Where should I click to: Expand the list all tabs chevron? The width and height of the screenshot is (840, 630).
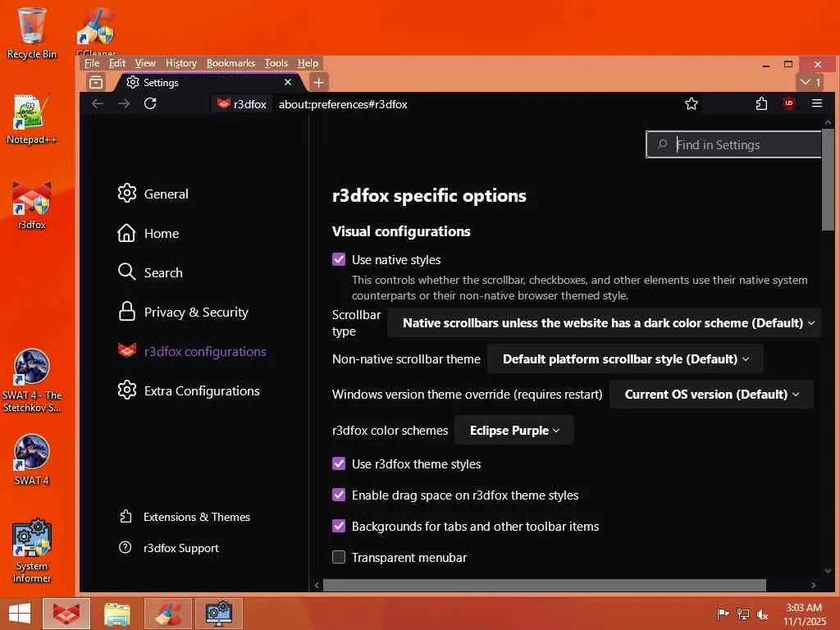pyautogui.click(x=809, y=82)
